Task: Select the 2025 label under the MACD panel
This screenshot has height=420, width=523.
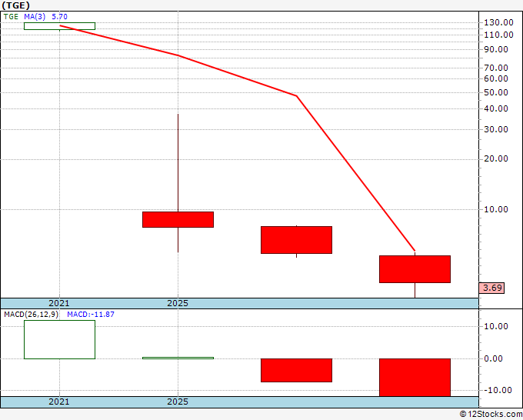Action: coord(178,402)
